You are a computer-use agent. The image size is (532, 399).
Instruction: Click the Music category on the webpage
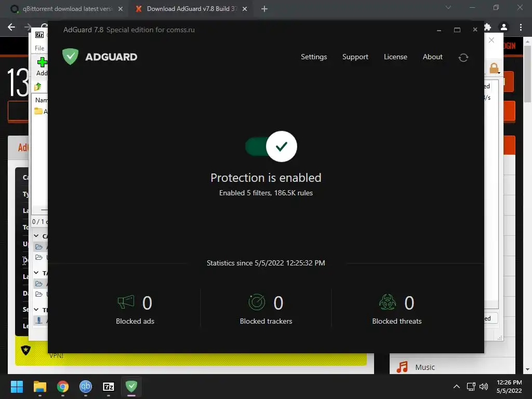click(425, 367)
